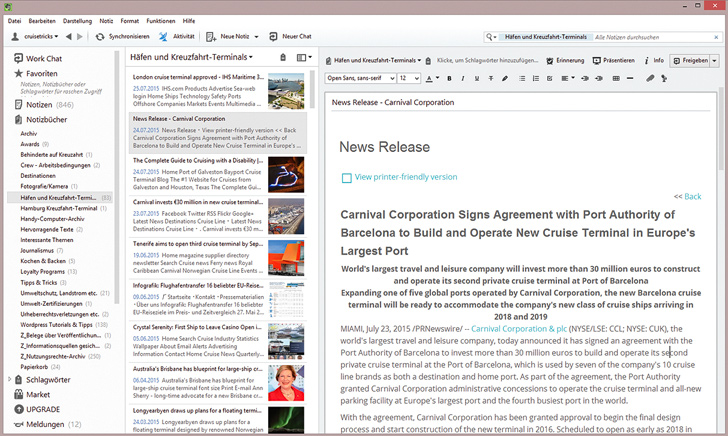Screen dimensions: 728x436
Task: Insert a table
Action: pyautogui.click(x=616, y=78)
